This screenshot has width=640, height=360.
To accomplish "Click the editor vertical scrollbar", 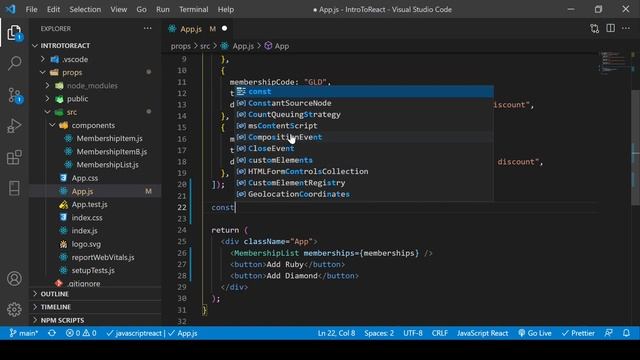I will click(x=636, y=147).
